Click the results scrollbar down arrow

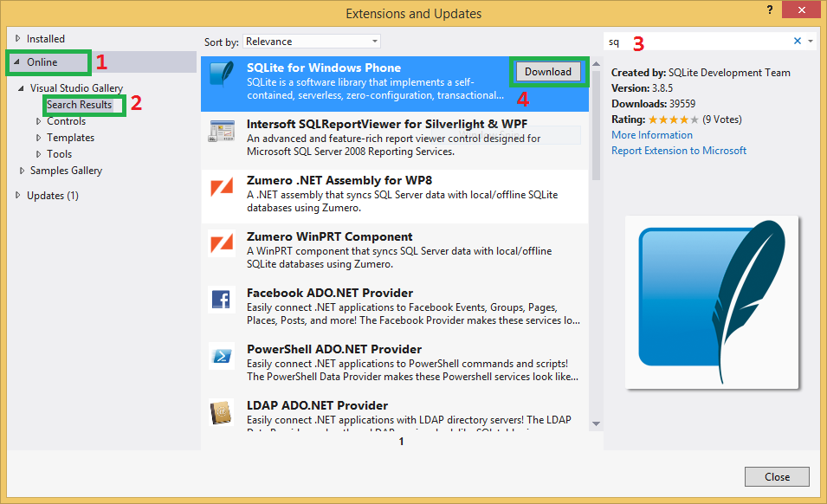(596, 423)
